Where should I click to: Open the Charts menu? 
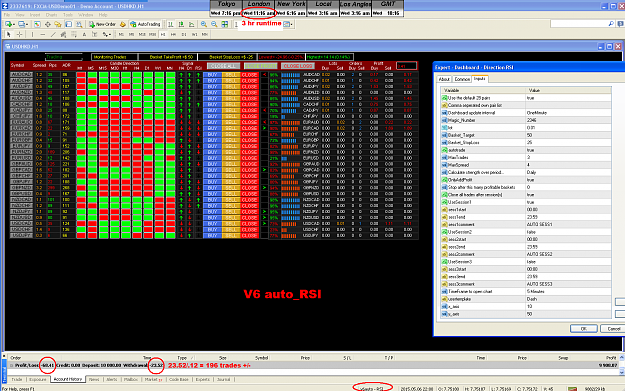pos(51,15)
